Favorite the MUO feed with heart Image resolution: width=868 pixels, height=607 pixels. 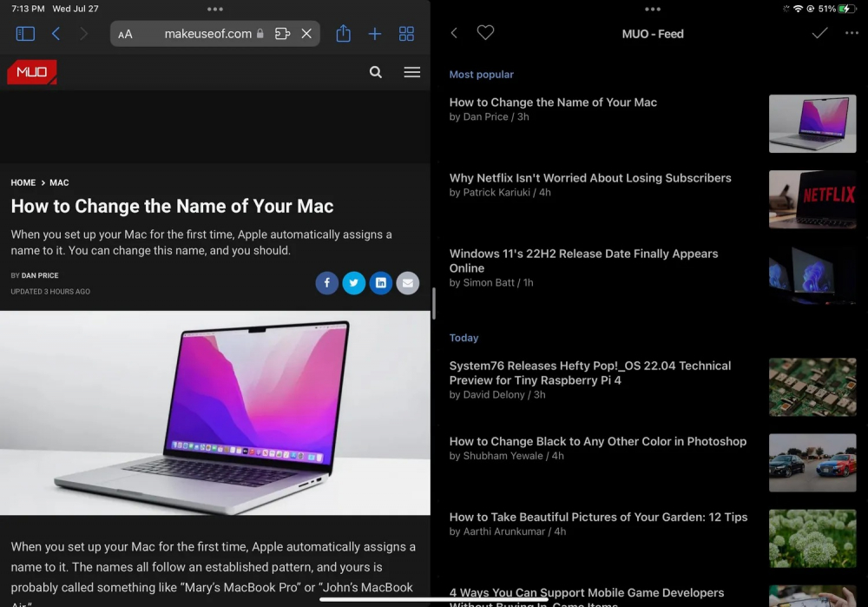pyautogui.click(x=485, y=33)
